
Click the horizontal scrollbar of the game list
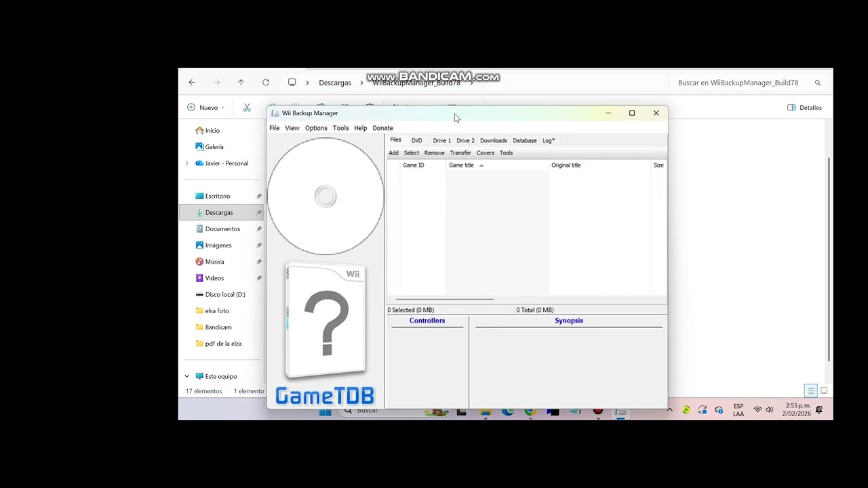coord(444,299)
